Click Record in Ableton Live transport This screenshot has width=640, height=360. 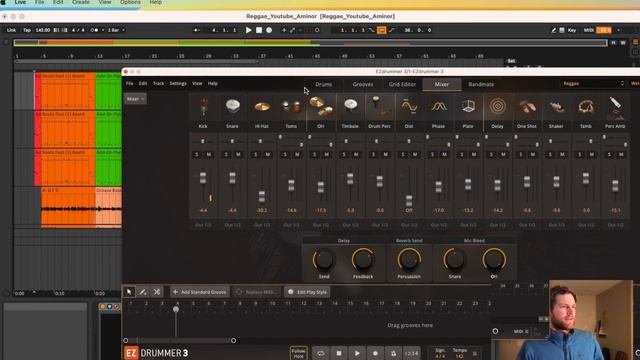(x=269, y=30)
